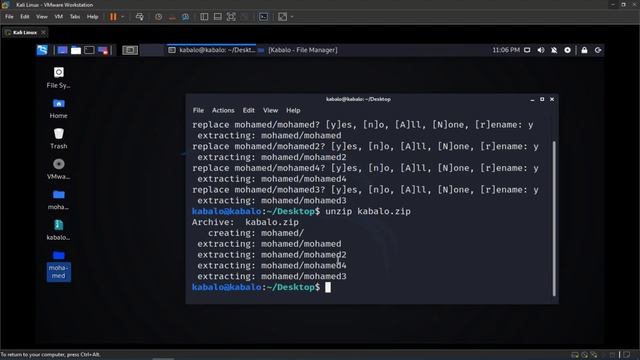
Task: Open Home folder desktop icon
Action: tap(58, 108)
